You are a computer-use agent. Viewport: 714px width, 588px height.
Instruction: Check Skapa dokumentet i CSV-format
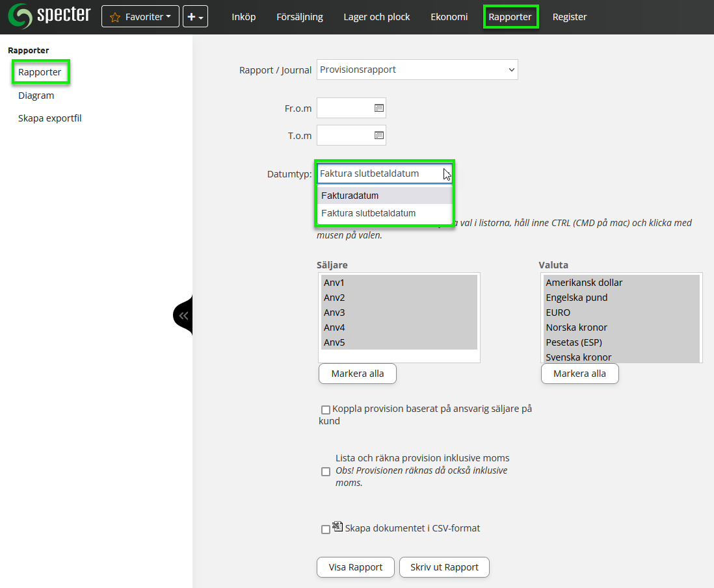[x=326, y=530]
